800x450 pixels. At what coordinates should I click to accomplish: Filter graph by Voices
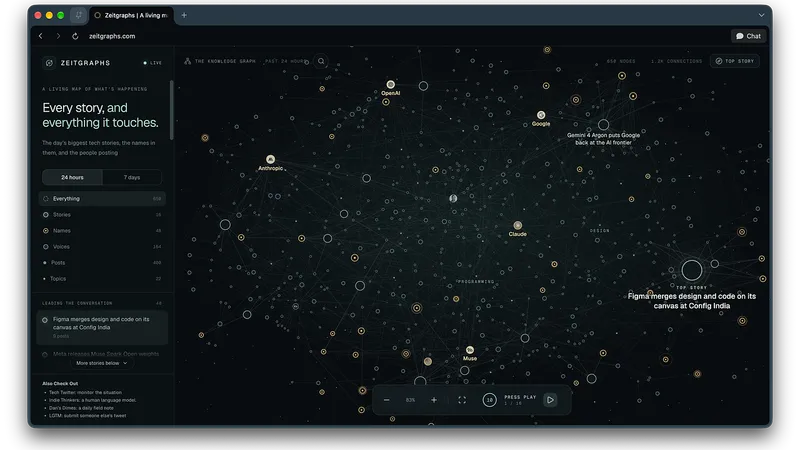pos(102,246)
